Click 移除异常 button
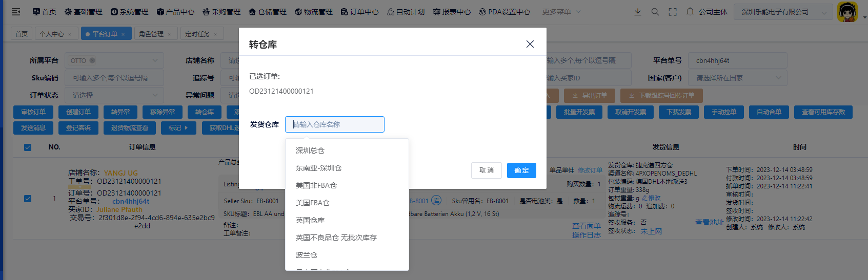The width and height of the screenshot is (868, 280). pos(163,112)
